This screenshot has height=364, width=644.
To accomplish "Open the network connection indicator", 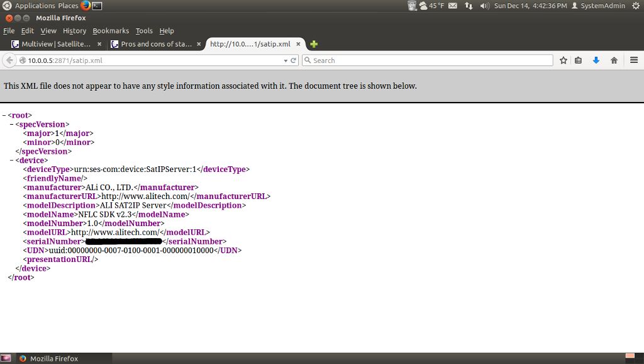I will 469,6.
